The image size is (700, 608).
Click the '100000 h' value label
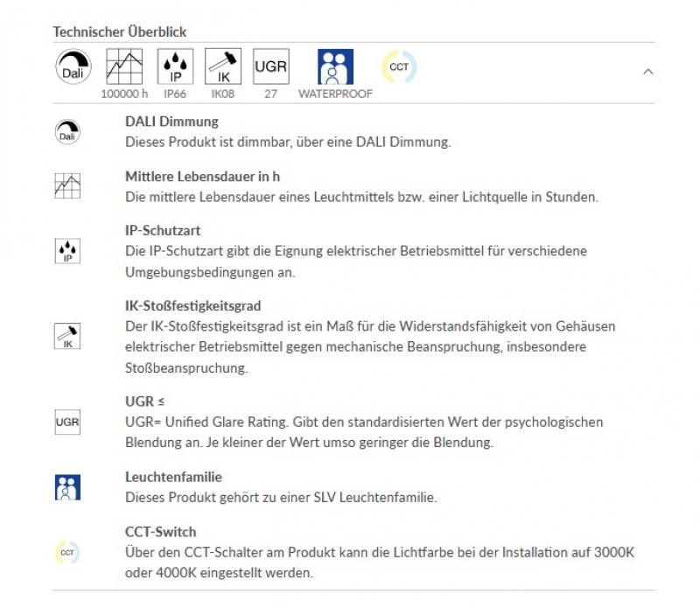pyautogui.click(x=124, y=94)
